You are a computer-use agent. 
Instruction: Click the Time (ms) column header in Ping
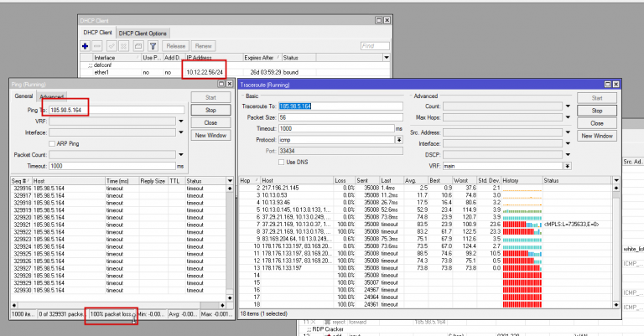pos(122,181)
